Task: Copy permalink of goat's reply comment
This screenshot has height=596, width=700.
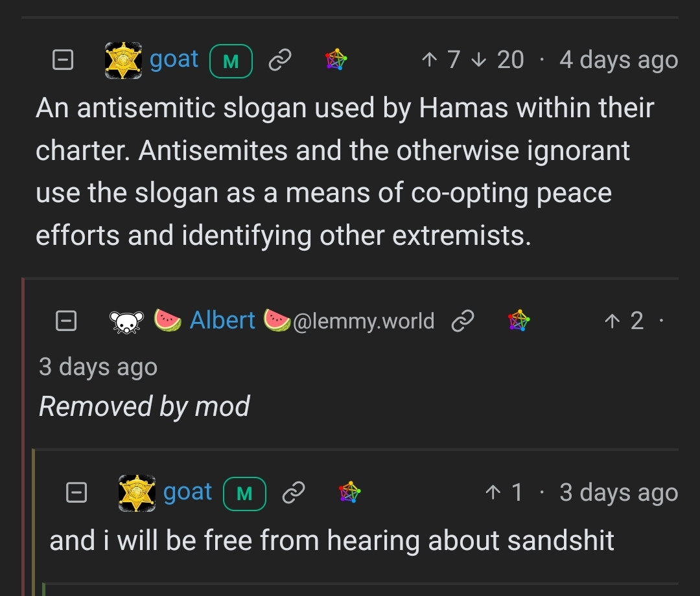Action: [293, 494]
